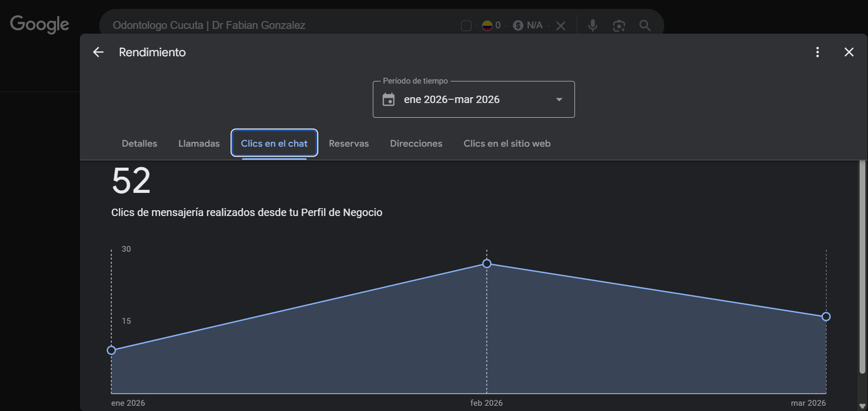Click the dollar N/A indicator icon

point(518,25)
